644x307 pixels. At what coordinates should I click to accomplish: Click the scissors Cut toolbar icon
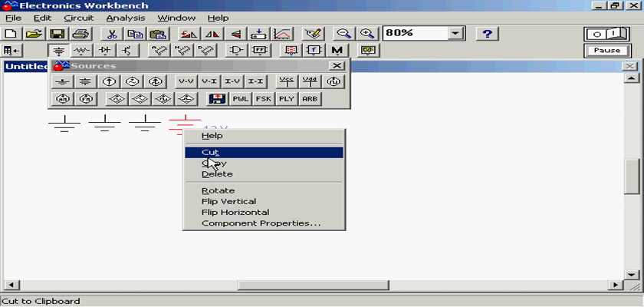tap(111, 34)
